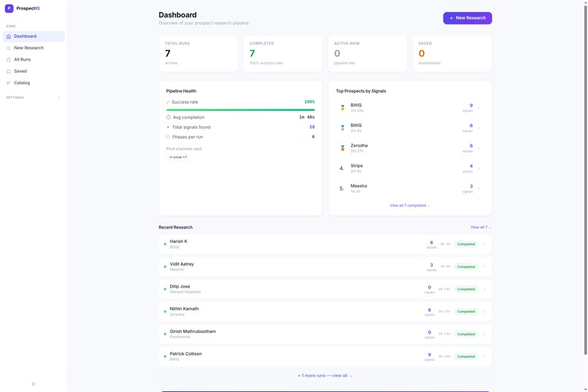Click Completed badge for Vidit Aatrey
Image resolution: width=588 pixels, height=392 pixels.
[x=465, y=266]
